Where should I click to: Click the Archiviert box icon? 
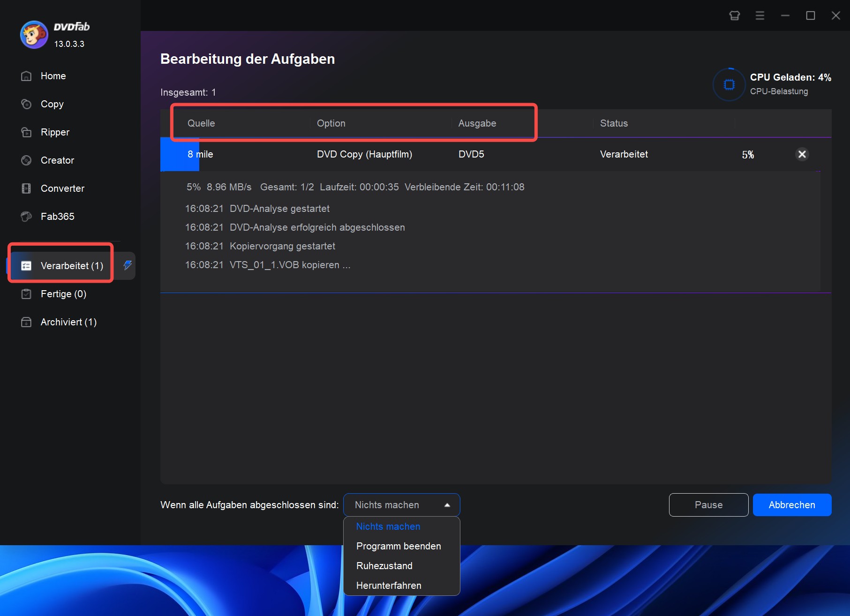pos(27,322)
